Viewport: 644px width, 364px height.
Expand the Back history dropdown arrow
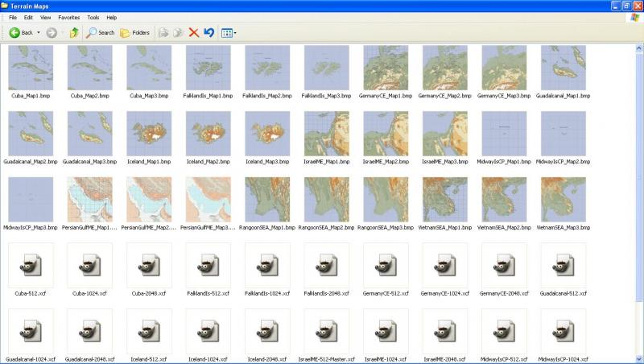coord(39,32)
